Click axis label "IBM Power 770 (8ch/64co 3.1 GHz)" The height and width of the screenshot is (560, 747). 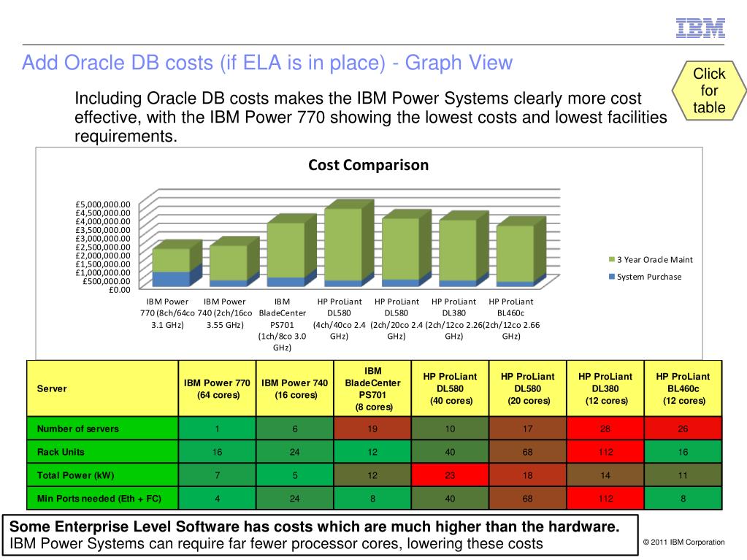click(167, 313)
